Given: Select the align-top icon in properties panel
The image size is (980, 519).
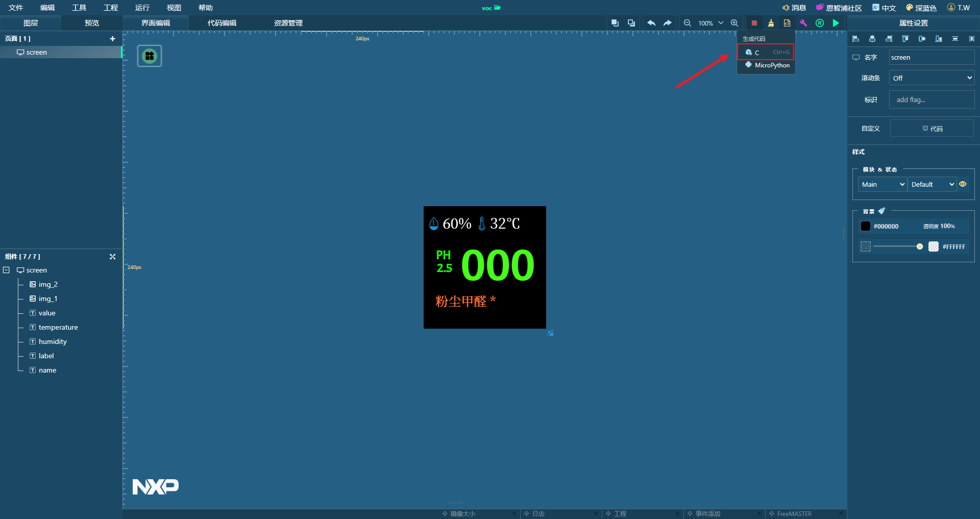Looking at the screenshot, I should click(x=905, y=38).
